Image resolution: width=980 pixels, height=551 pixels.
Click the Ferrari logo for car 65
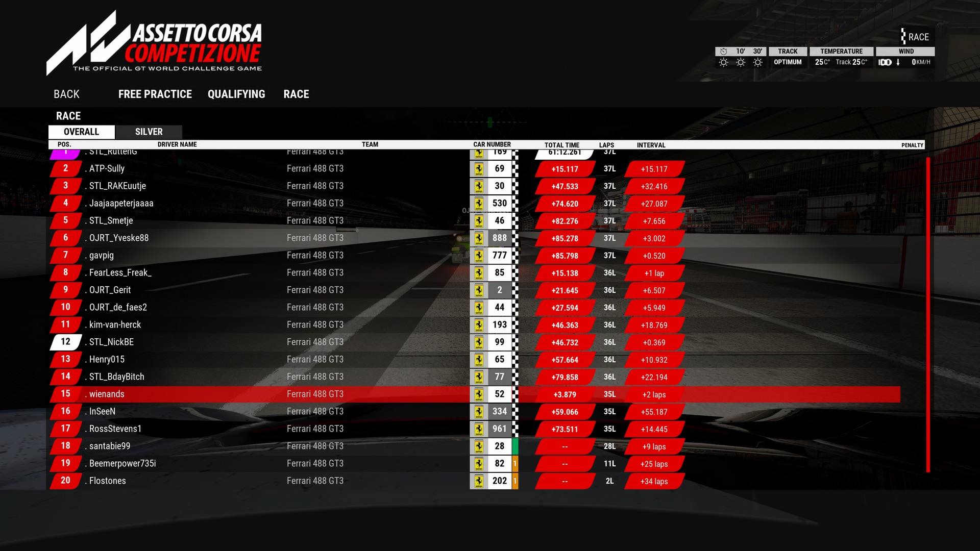click(479, 360)
